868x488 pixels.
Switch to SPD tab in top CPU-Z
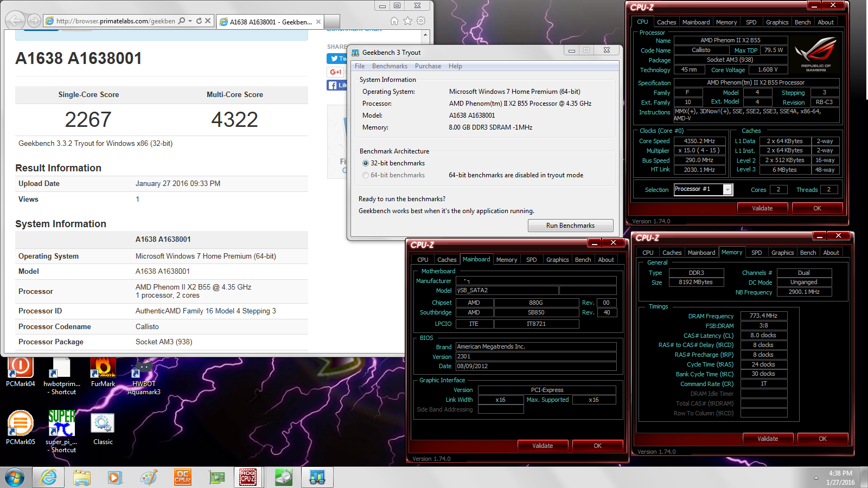[x=751, y=22]
